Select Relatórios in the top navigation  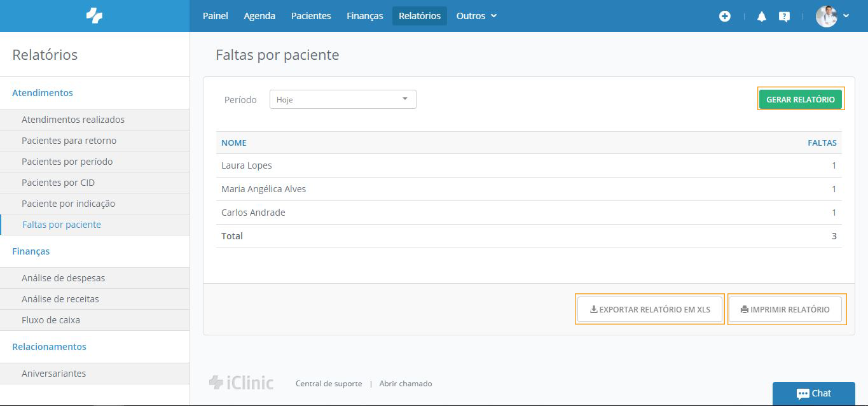(420, 16)
